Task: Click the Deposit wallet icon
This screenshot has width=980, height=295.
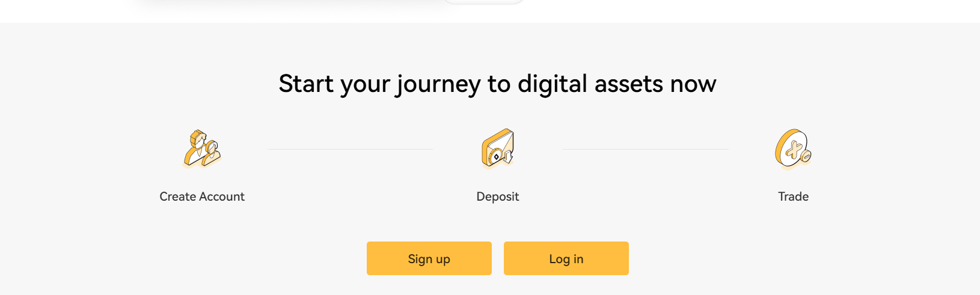Action: click(497, 148)
